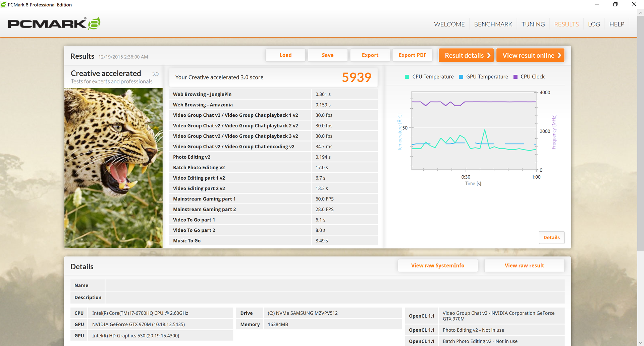Click View raw result button
The image size is (644, 346).
(524, 266)
